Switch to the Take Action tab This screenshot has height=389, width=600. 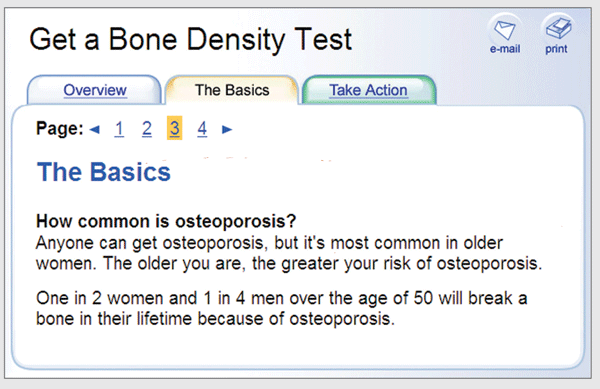369,90
